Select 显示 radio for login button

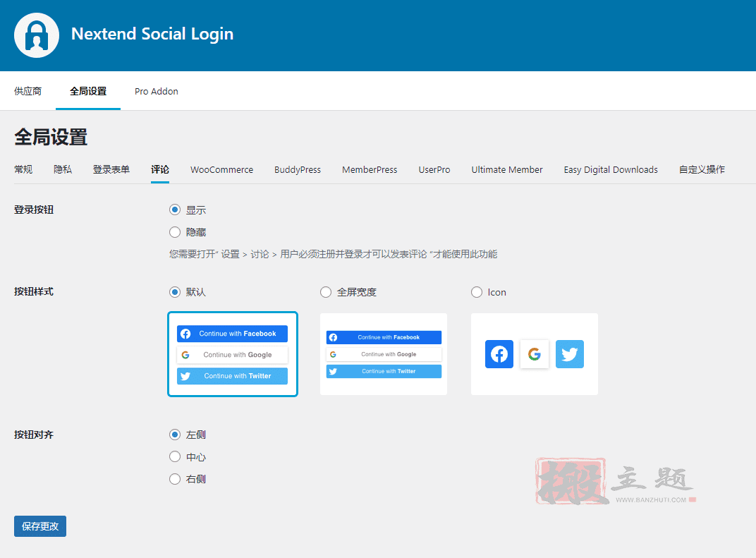175,210
